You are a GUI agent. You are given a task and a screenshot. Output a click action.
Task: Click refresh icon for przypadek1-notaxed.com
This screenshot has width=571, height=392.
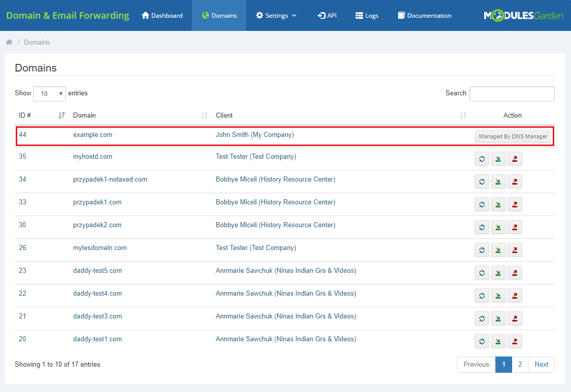tap(482, 182)
